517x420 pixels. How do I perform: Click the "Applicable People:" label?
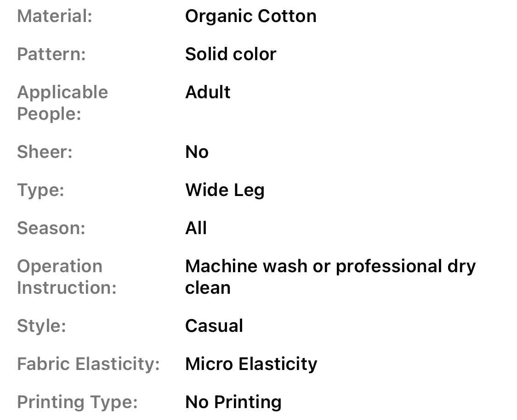tap(62, 103)
